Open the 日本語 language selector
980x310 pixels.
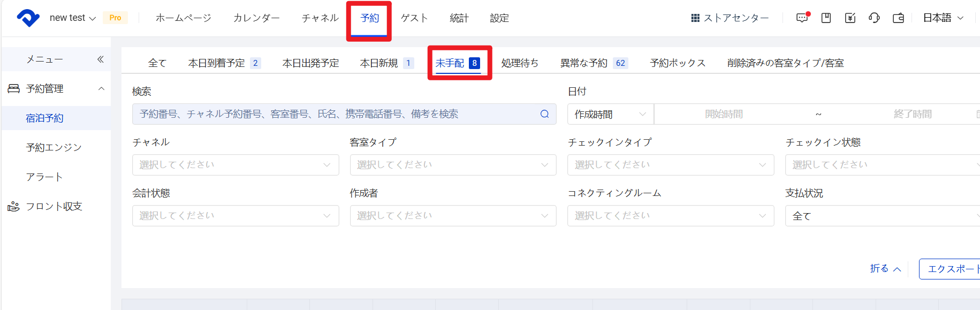pyautogui.click(x=943, y=18)
